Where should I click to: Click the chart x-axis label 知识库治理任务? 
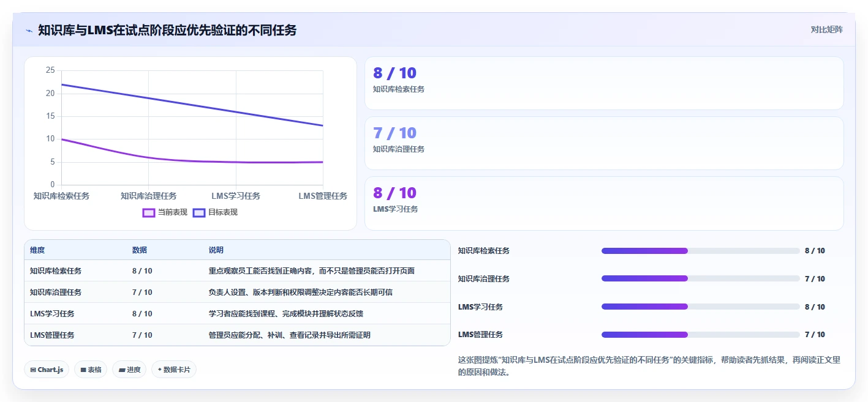coord(149,196)
